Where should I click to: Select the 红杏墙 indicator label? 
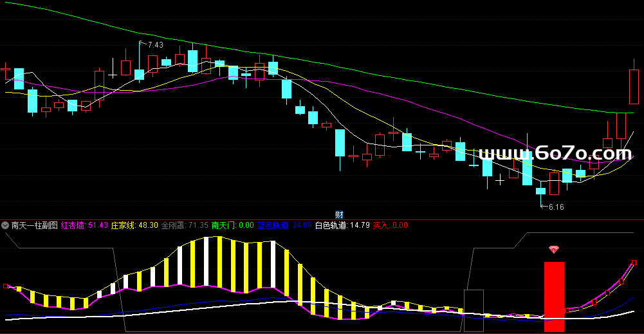pos(73,226)
